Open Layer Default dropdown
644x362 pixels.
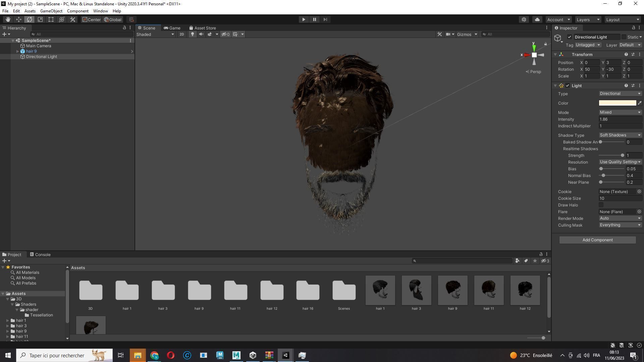pyautogui.click(x=630, y=45)
